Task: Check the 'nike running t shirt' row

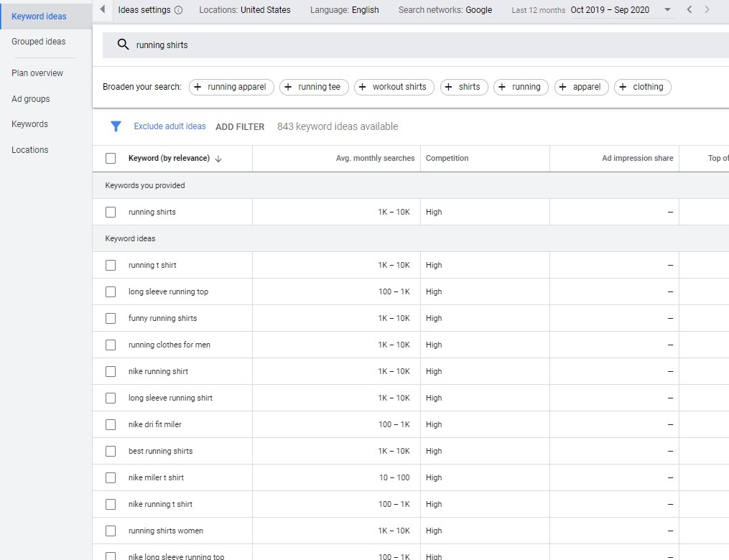Action: [111, 504]
